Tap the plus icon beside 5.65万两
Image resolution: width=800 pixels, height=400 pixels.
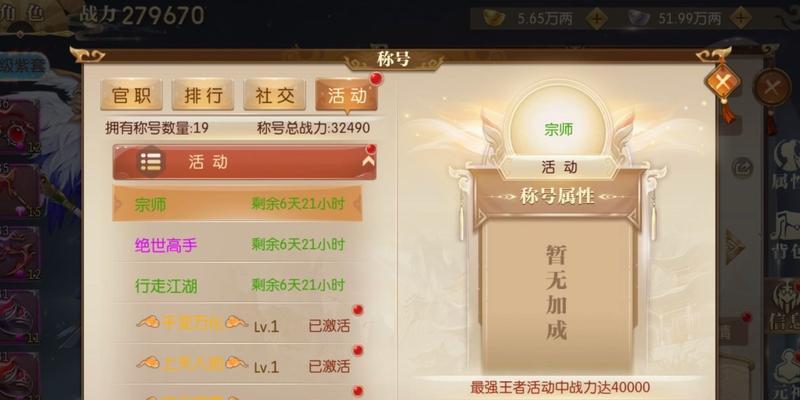tap(596, 18)
